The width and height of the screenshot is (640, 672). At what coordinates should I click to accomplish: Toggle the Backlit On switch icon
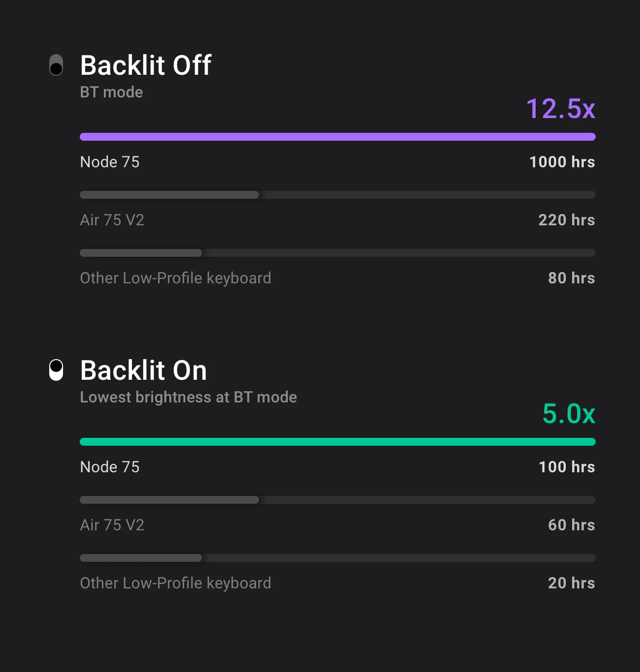coord(56,370)
